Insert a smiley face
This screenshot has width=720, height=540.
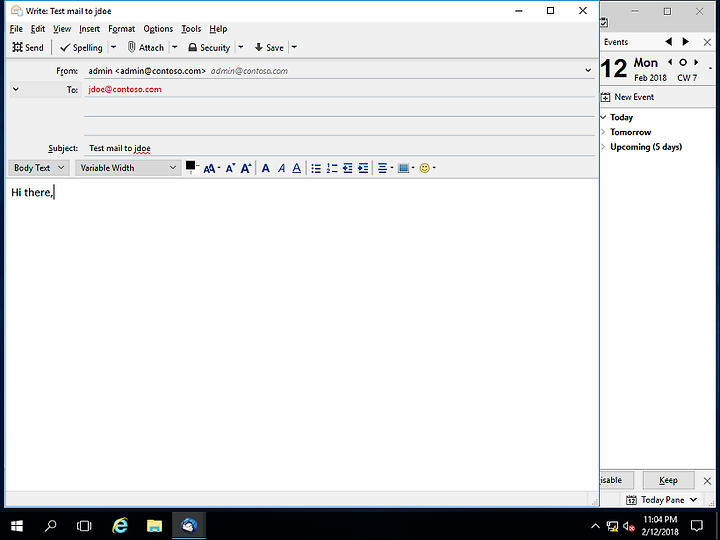pyautogui.click(x=427, y=169)
